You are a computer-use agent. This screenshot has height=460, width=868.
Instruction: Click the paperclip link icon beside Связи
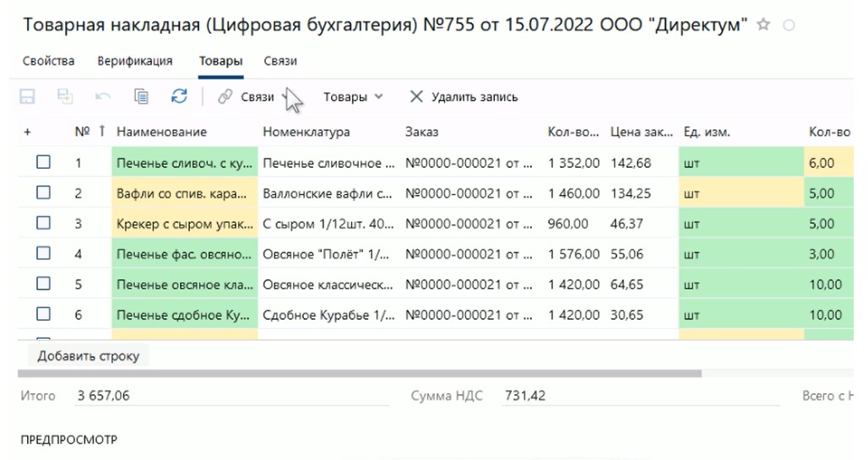[x=225, y=97]
